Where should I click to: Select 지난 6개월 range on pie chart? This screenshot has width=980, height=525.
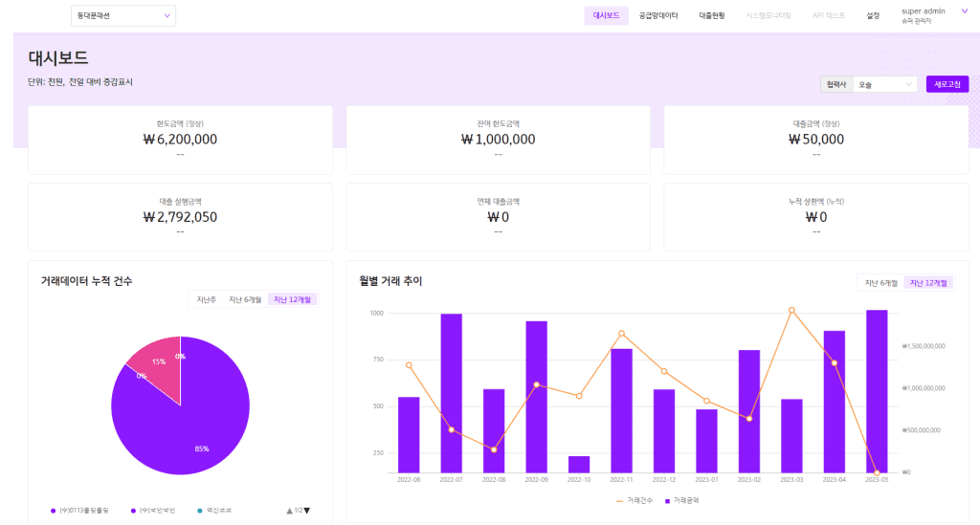[x=245, y=299]
